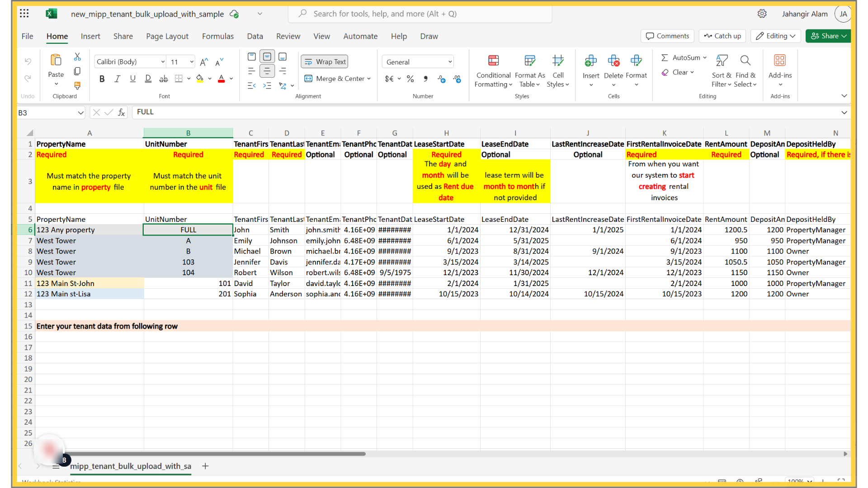Toggle align left
The width and height of the screenshot is (868, 488).
click(252, 71)
